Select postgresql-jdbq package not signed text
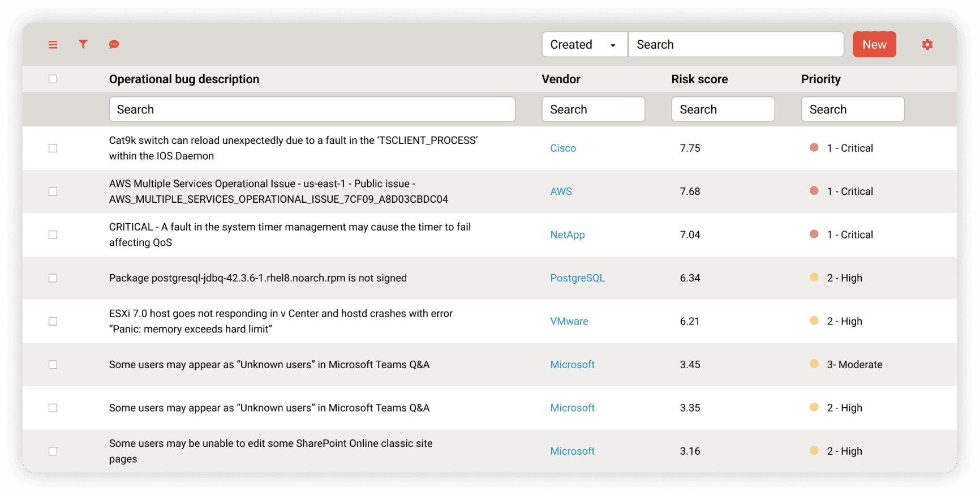This screenshot has width=980, height=495. coord(258,278)
